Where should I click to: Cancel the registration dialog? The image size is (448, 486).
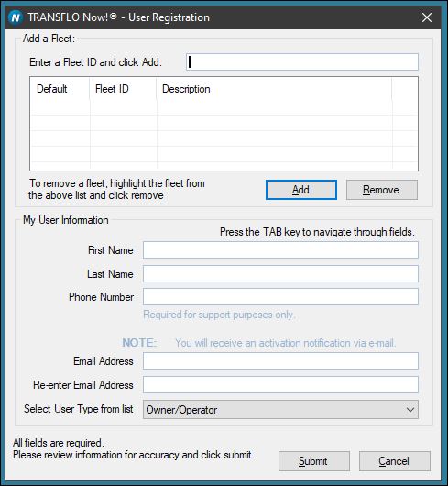(395, 461)
